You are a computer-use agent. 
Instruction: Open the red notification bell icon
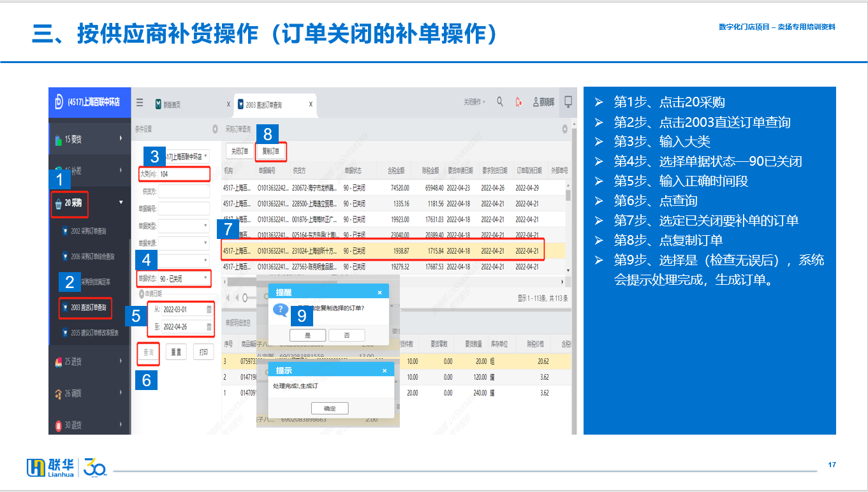(519, 102)
